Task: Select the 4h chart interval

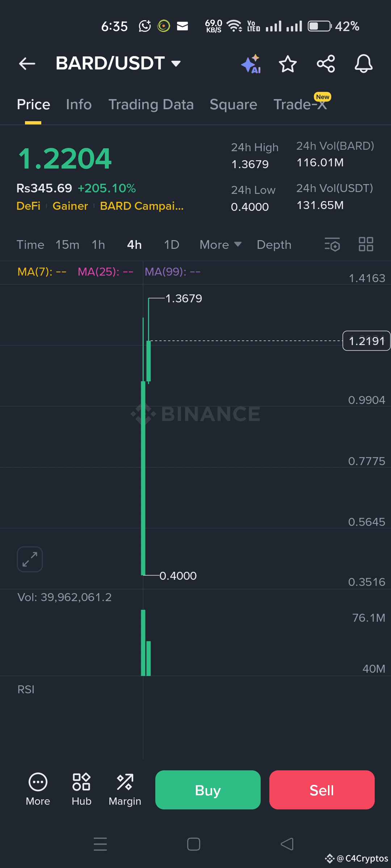Action: click(x=134, y=245)
